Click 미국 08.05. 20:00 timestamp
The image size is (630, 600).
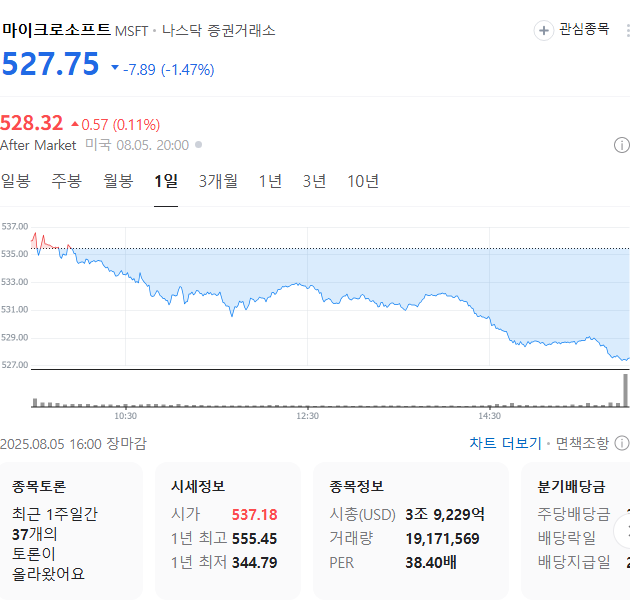(137, 145)
